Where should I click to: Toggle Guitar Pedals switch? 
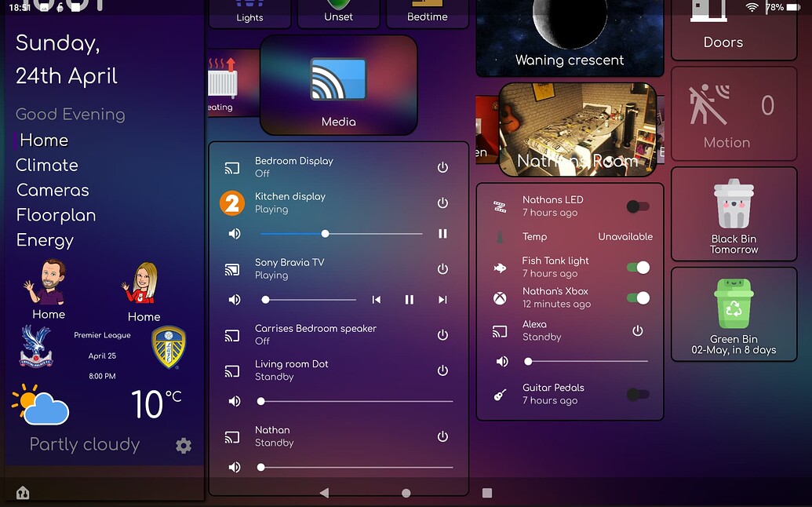638,395
